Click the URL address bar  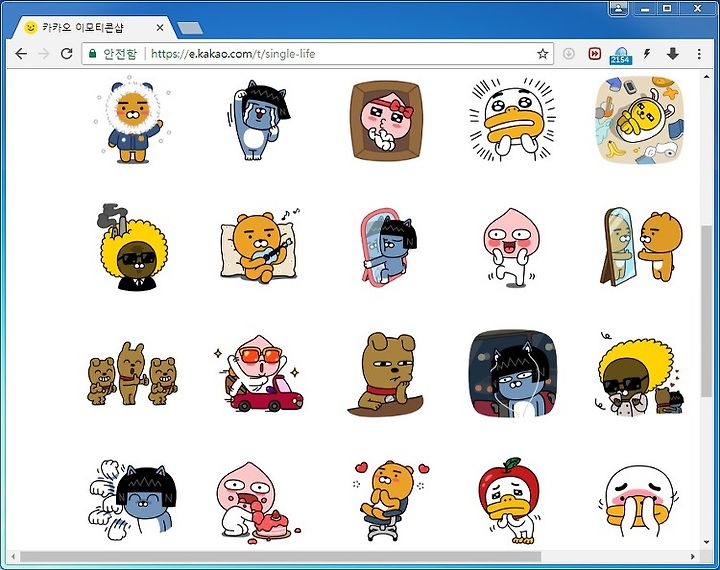[x=317, y=54]
